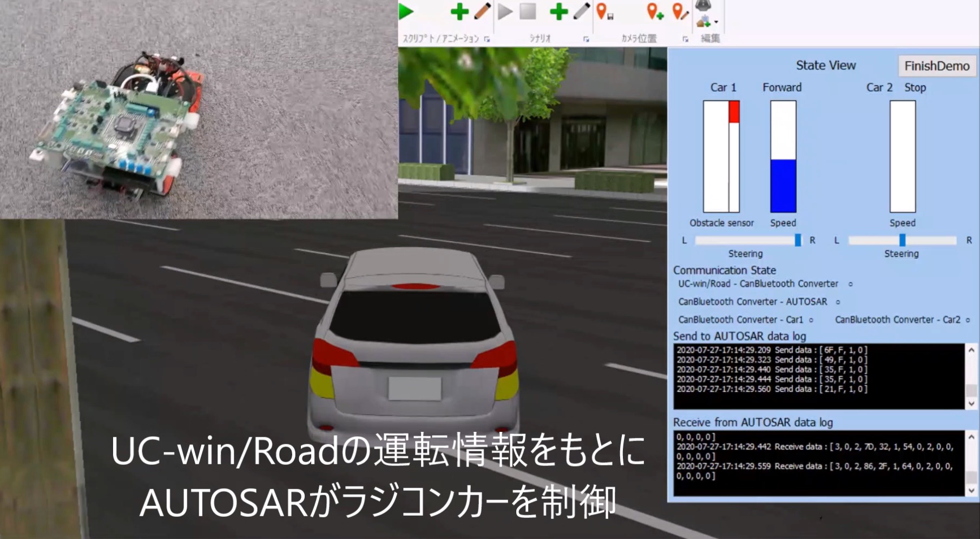Open the シナリオ group dialog launcher
Image resolution: width=980 pixels, height=539 pixels.
586,39
